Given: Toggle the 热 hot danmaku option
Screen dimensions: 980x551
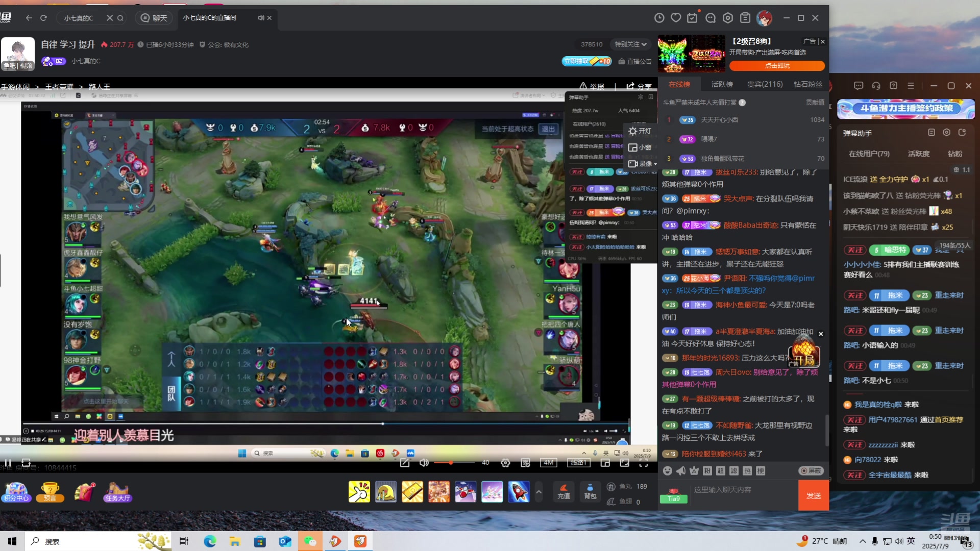Looking at the screenshot, I should [747, 471].
